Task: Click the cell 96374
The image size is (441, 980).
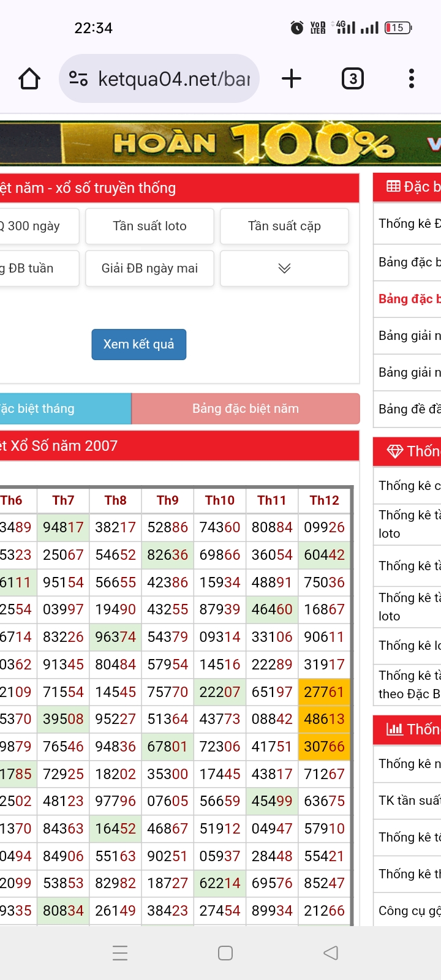Action: coord(115,637)
